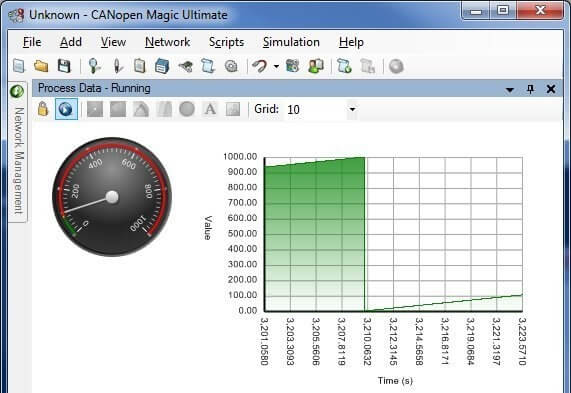The image size is (571, 393).
Task: Open the View menu
Action: click(x=113, y=42)
